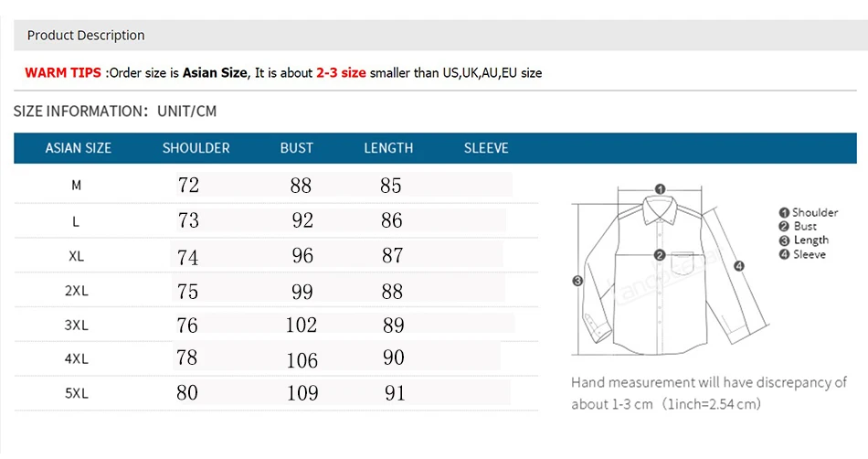Click the BUST column header
This screenshot has height=459, width=868.
297,148
